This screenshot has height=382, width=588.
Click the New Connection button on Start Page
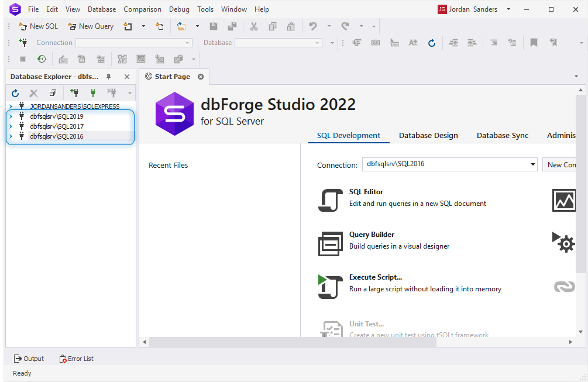click(559, 164)
